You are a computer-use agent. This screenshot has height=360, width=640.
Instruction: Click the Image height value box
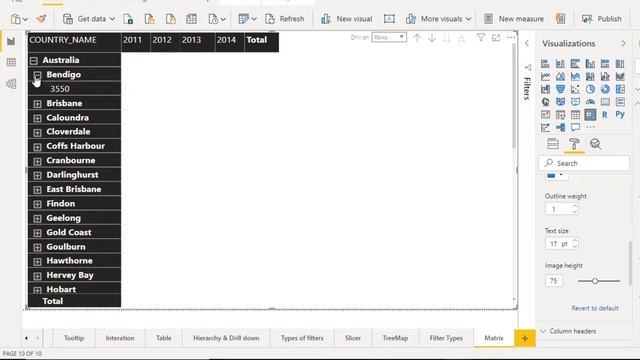pos(553,281)
